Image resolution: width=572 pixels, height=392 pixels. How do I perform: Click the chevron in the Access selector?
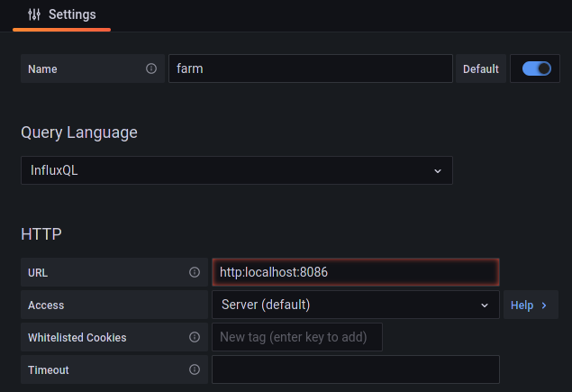(x=485, y=305)
